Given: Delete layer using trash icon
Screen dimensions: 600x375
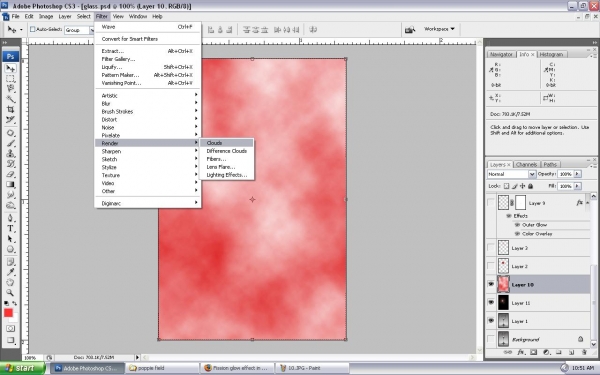Looking at the screenshot, I should coord(584,352).
